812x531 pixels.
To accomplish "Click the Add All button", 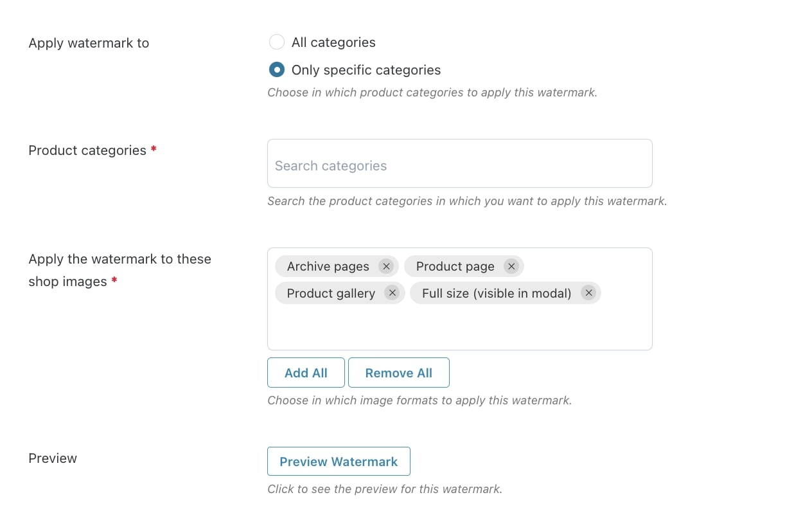I will pos(306,373).
